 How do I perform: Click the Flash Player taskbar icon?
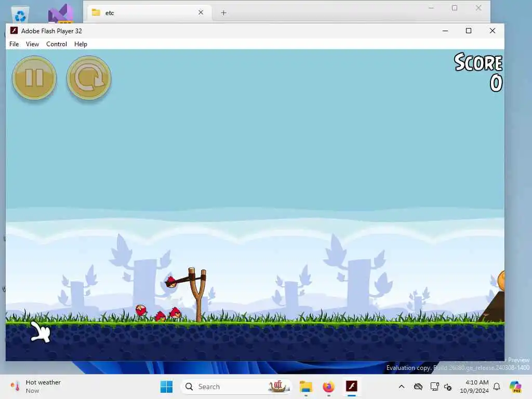352,387
